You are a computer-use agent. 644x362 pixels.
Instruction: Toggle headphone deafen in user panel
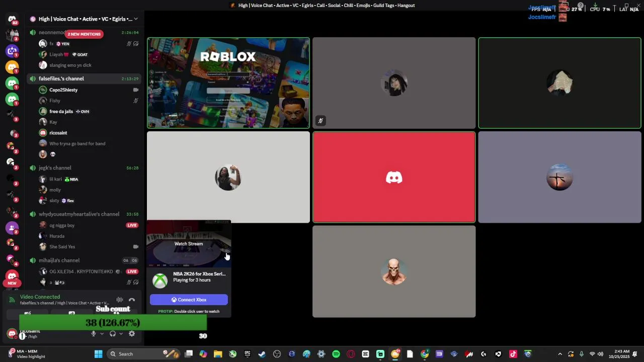(x=113, y=334)
